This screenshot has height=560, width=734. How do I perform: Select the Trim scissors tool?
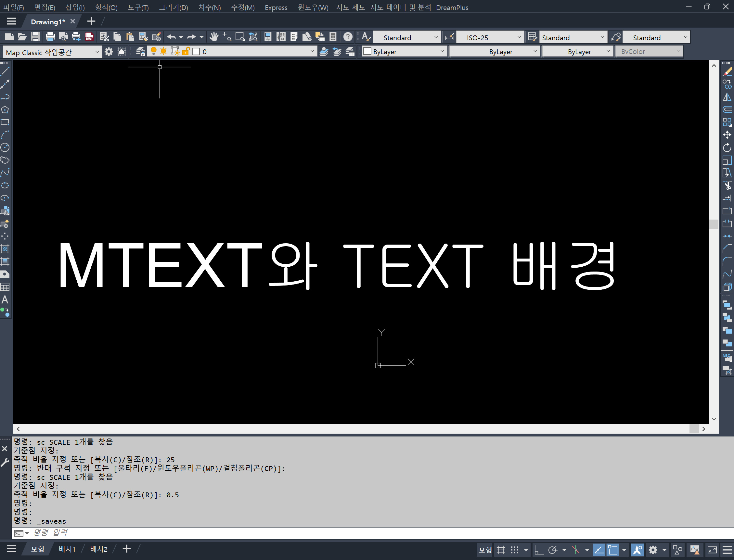727,186
